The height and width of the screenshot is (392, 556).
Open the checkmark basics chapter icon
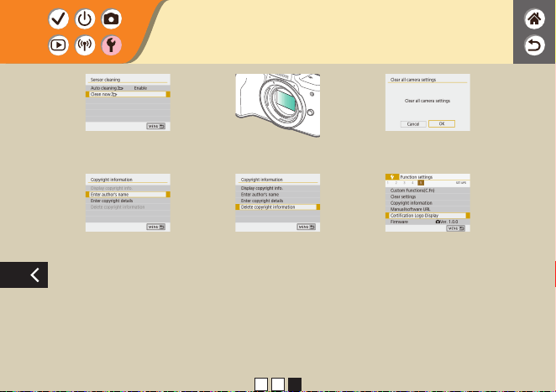point(59,18)
